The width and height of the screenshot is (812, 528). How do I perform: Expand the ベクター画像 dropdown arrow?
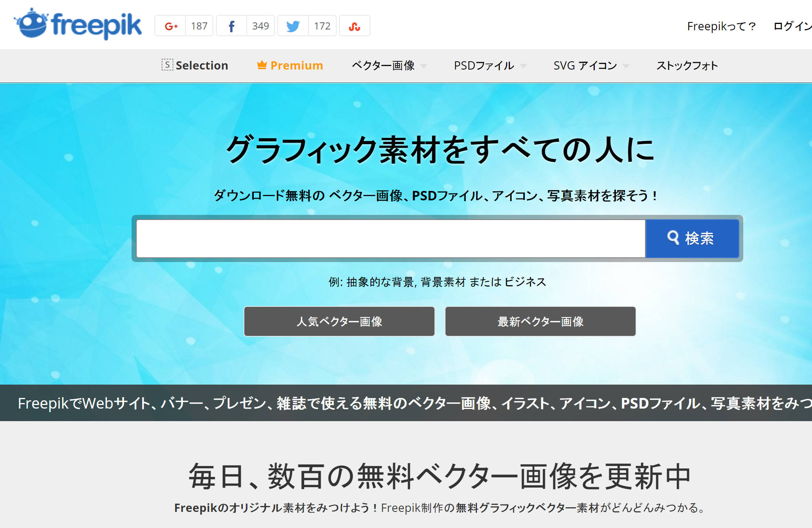point(423,66)
